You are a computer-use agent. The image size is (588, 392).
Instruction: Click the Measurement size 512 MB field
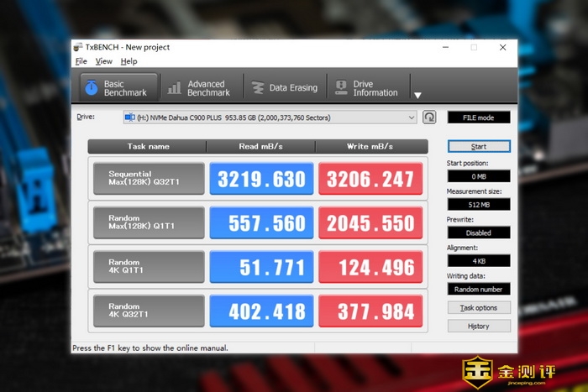click(478, 204)
